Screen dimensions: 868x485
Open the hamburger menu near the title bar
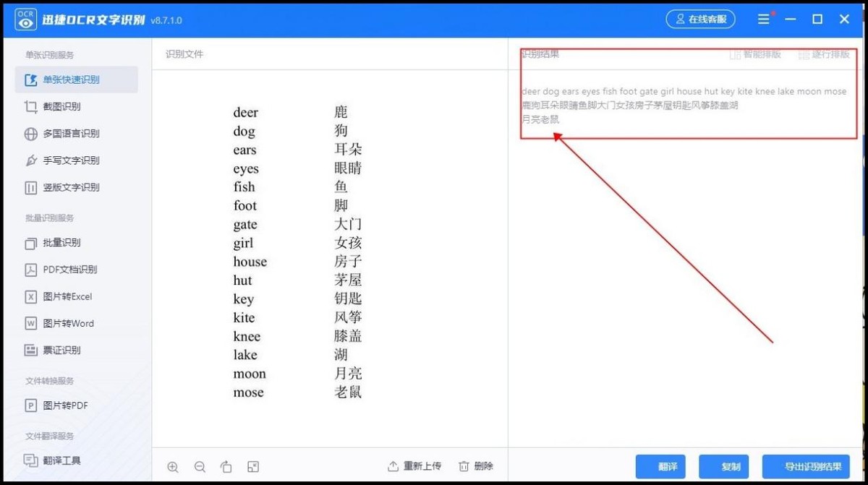tap(763, 19)
